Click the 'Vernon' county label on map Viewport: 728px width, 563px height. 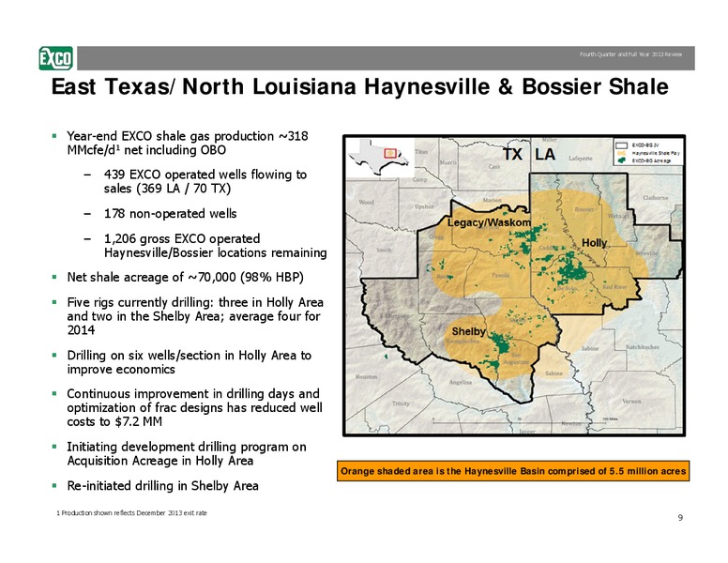pos(631,401)
